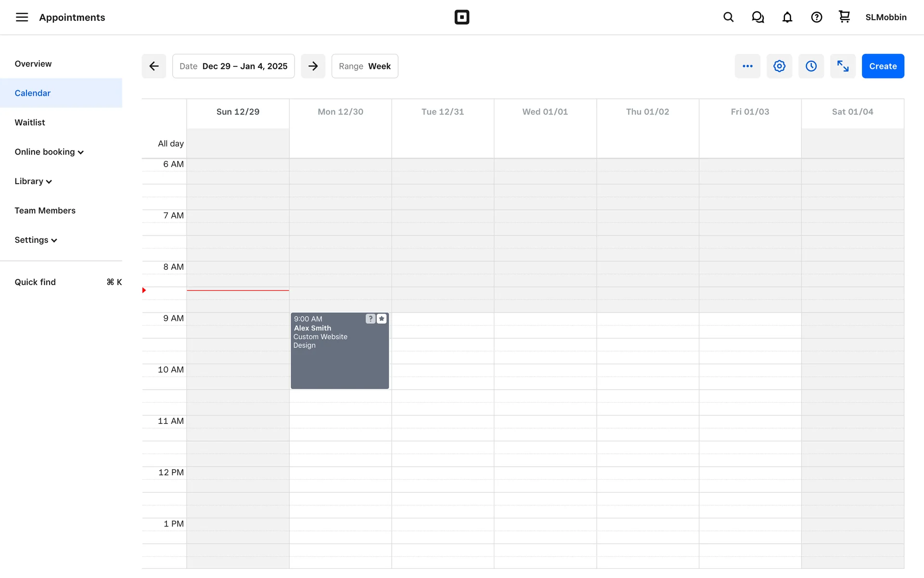Screen dimensions: 924x578
Task: Click the blue Create button
Action: pos(883,66)
